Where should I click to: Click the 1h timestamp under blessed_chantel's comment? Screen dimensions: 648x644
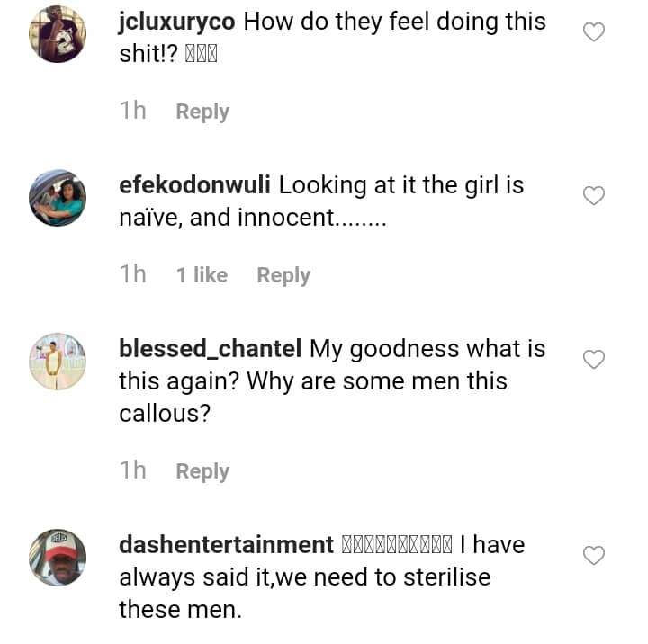pos(132,470)
